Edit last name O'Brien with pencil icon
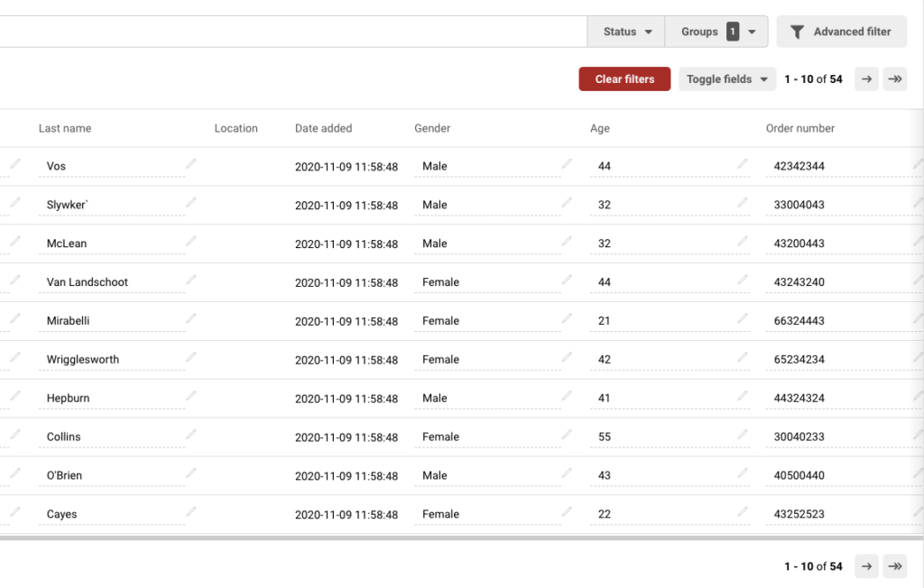This screenshot has height=588, width=924. pos(191,473)
